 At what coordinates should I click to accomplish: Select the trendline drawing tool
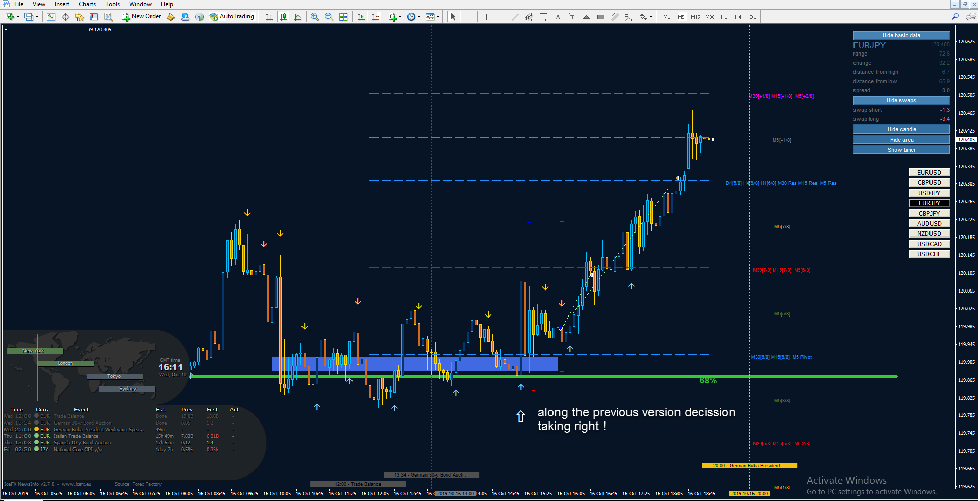[515, 17]
